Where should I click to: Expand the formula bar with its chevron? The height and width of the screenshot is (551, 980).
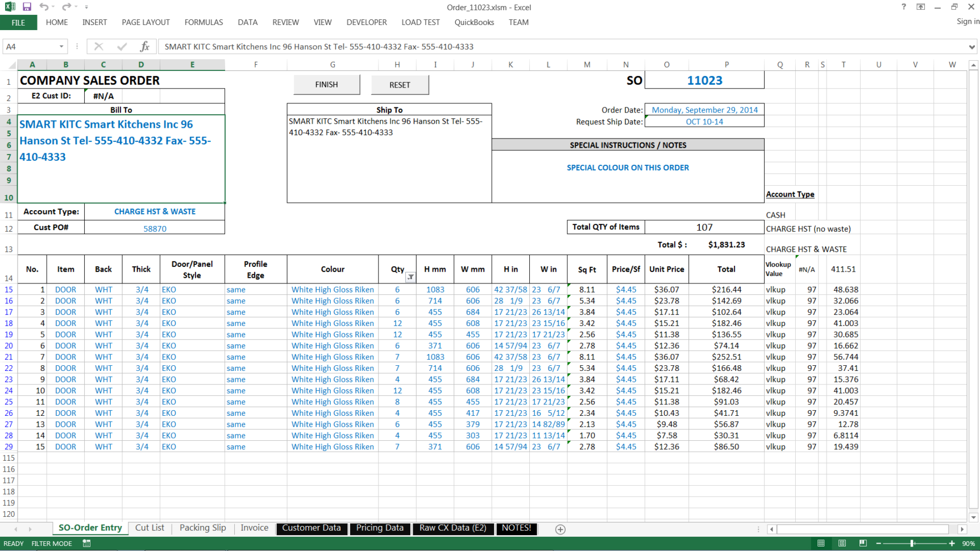click(x=973, y=47)
